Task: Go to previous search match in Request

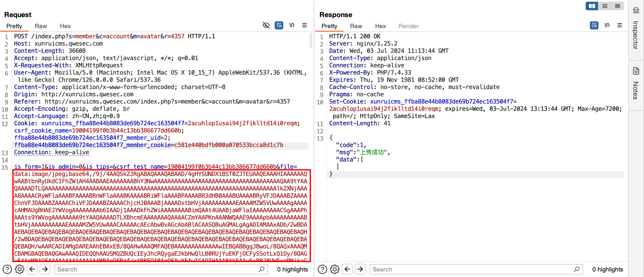Action: pyautogui.click(x=32, y=269)
